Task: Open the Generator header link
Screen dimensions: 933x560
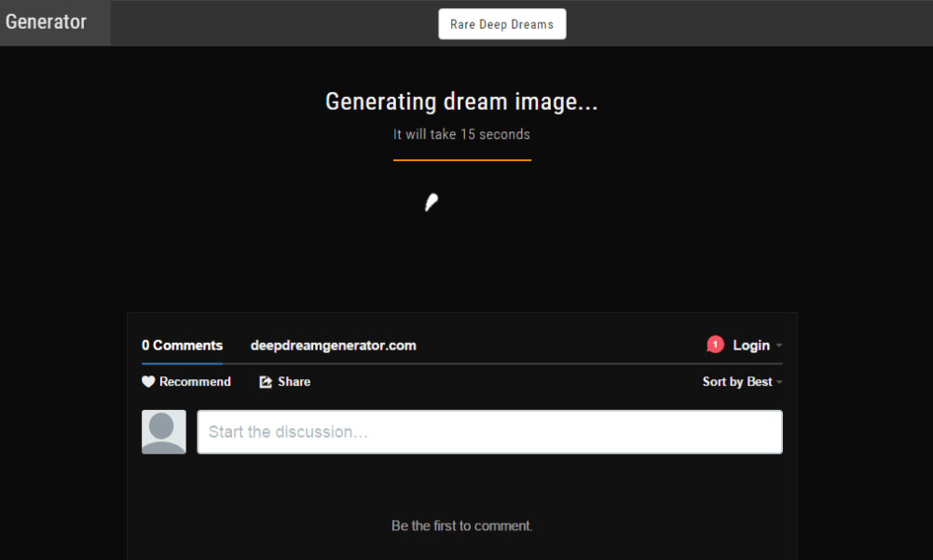Action: tap(46, 22)
